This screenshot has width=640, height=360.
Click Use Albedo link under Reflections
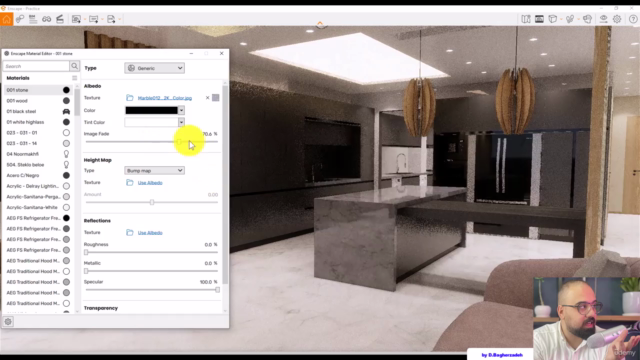pos(150,233)
